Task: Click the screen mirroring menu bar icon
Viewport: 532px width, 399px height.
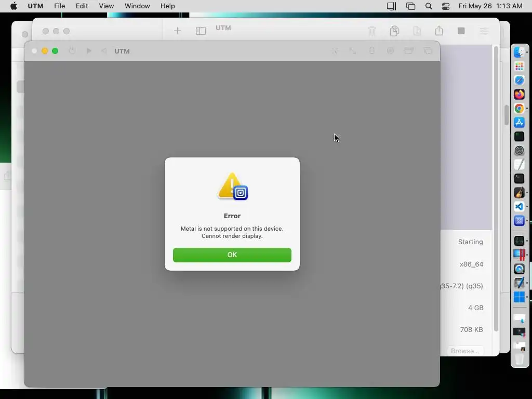Action: pos(410,6)
